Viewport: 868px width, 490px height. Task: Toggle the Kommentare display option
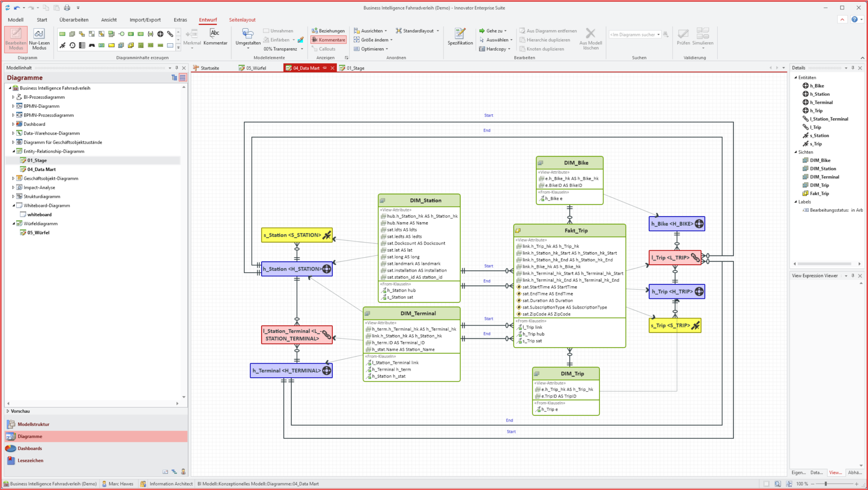pyautogui.click(x=328, y=40)
